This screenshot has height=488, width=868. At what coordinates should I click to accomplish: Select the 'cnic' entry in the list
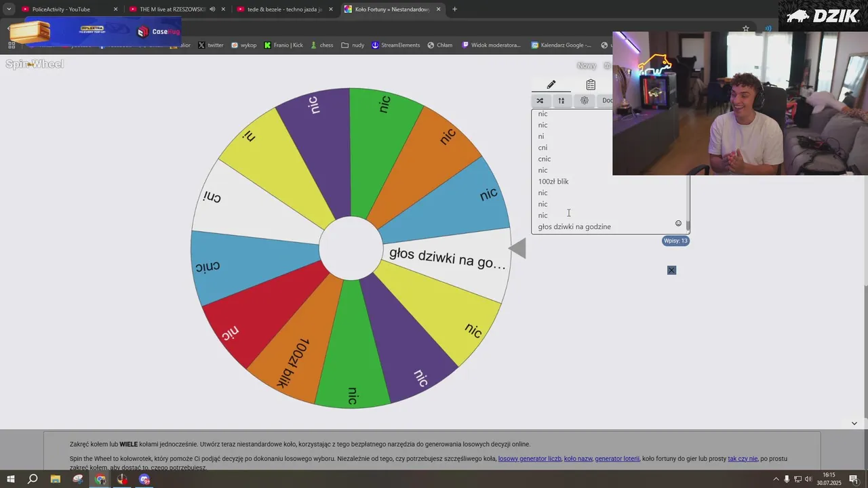coord(545,159)
